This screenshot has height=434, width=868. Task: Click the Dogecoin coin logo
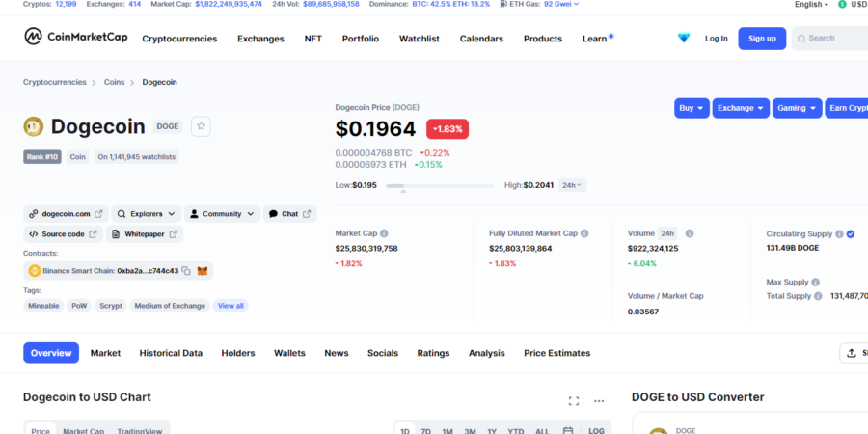click(x=33, y=126)
